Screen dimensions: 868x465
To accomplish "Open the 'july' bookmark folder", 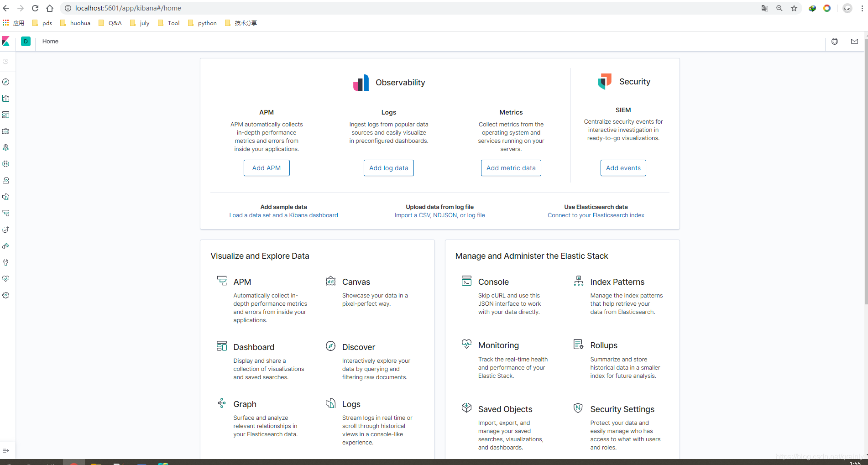I will point(140,23).
